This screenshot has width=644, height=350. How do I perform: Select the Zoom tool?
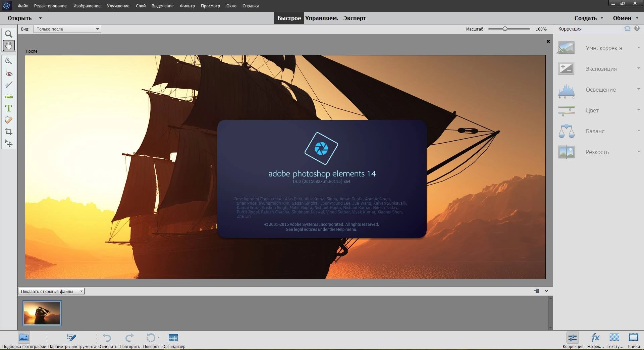click(x=9, y=34)
